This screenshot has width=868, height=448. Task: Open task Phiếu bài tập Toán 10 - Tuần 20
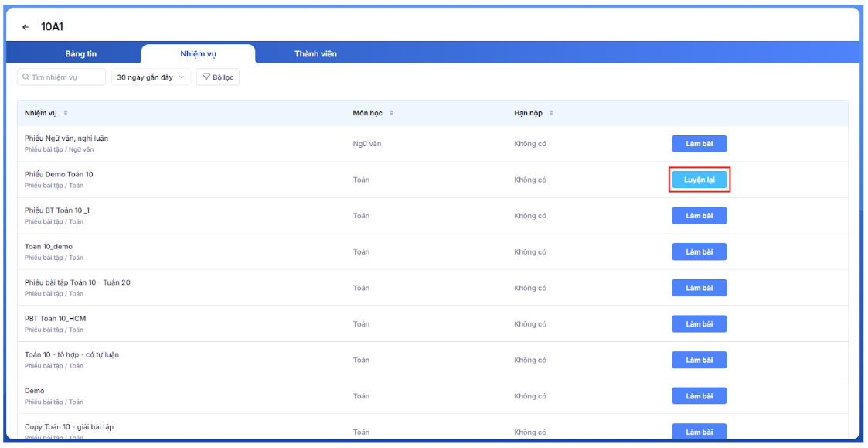77,282
